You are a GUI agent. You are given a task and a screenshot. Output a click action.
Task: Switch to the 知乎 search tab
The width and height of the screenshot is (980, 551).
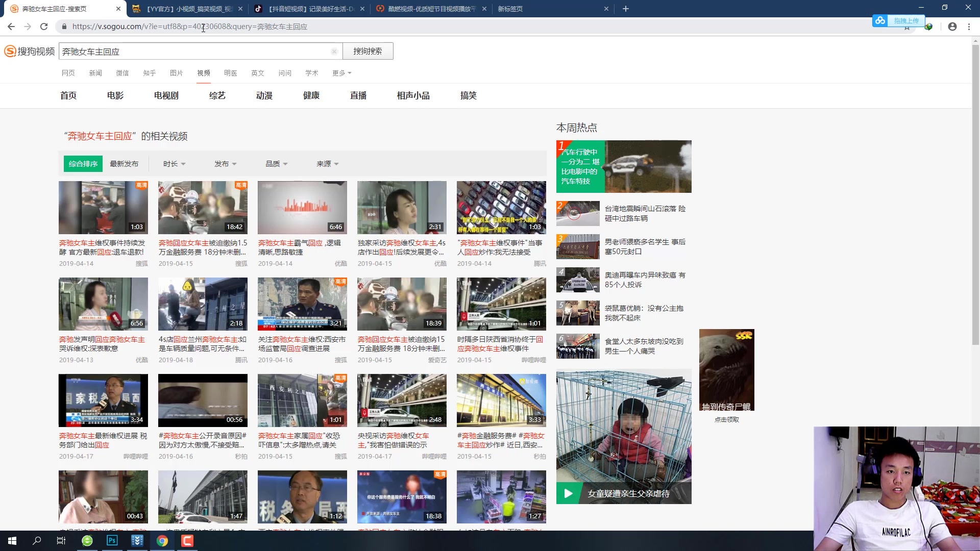click(150, 73)
